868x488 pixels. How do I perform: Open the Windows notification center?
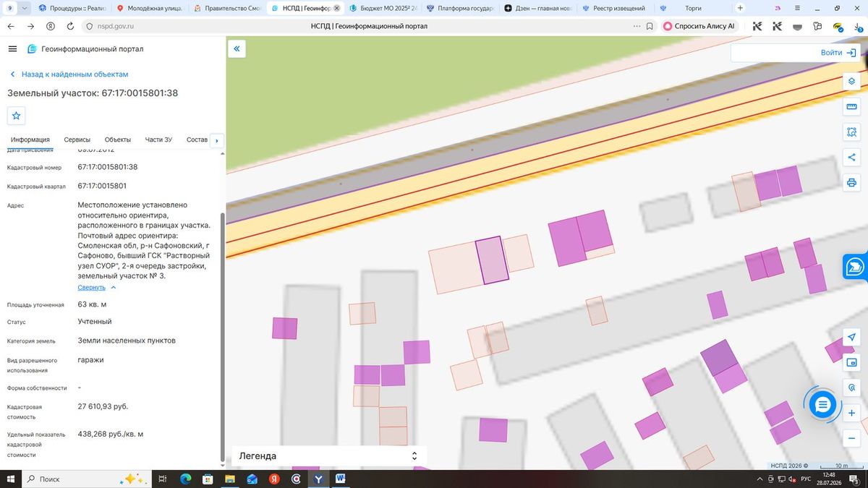(x=854, y=479)
